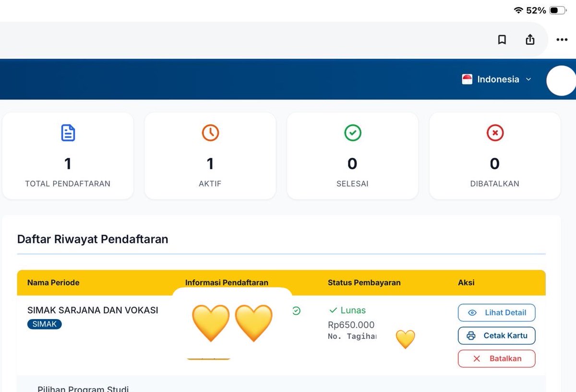
Task: Click the Informasi Pendaftaran column header
Action: coord(227,283)
